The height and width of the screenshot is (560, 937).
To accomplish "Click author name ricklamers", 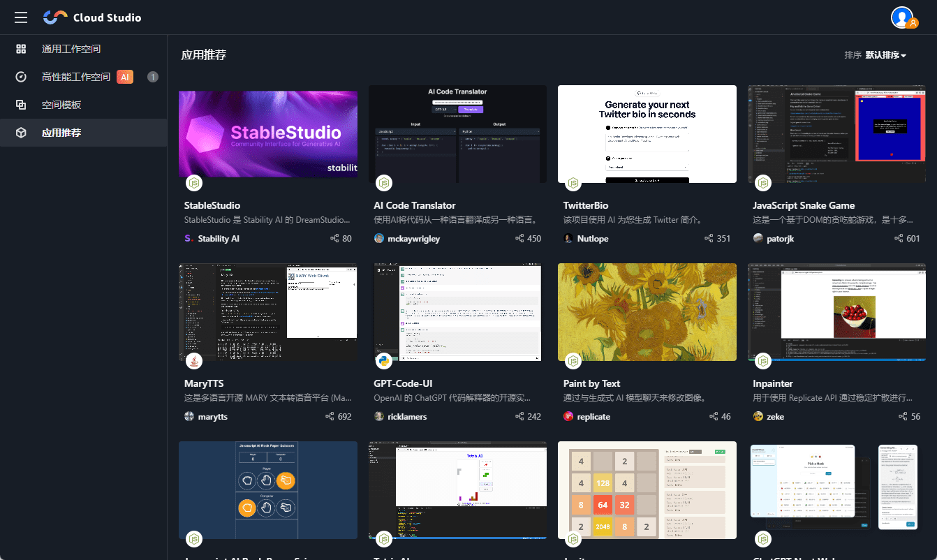I will coord(407,416).
